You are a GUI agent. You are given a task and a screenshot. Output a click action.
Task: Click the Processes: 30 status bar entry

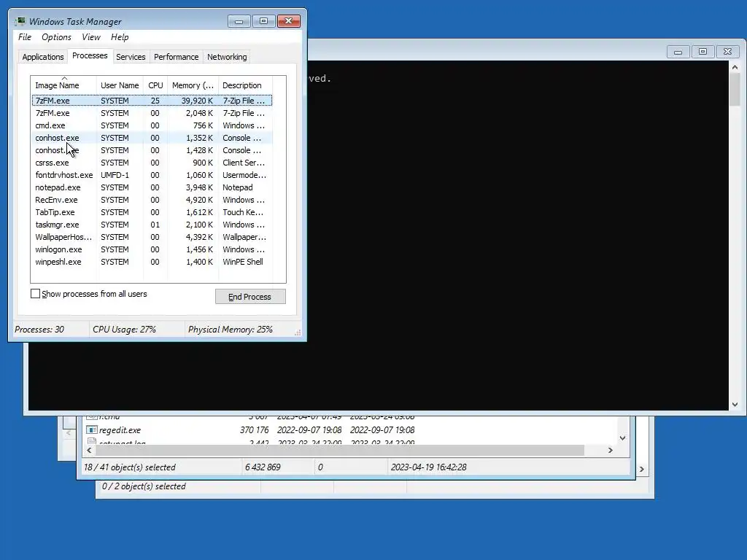click(39, 329)
